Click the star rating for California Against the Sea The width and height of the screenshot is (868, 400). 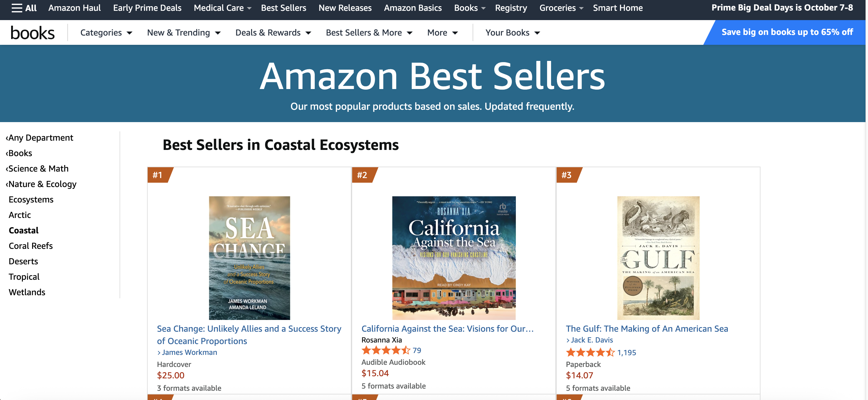[x=386, y=351]
